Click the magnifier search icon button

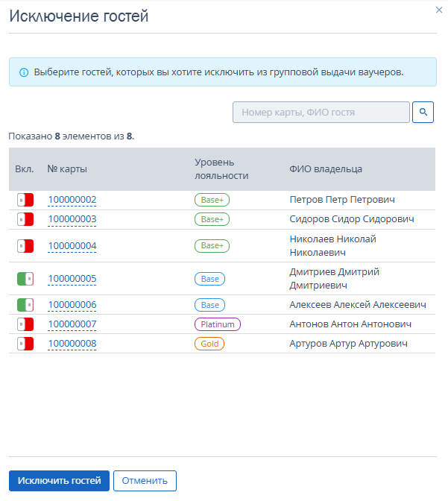tap(423, 112)
